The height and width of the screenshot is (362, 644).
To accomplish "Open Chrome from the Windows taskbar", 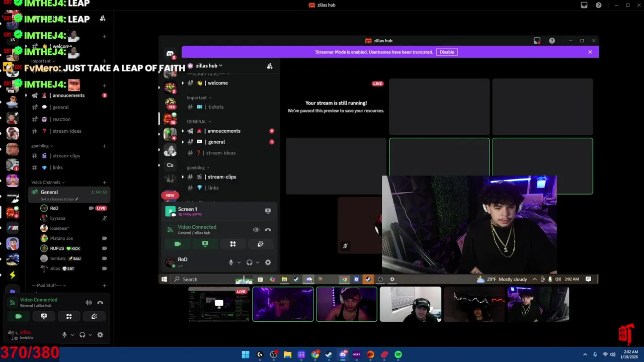I will coord(315,354).
